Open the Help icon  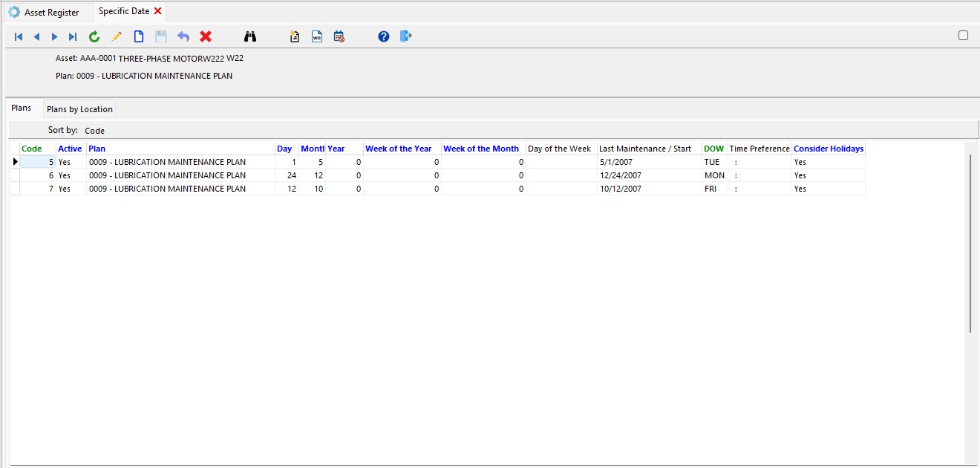click(384, 36)
